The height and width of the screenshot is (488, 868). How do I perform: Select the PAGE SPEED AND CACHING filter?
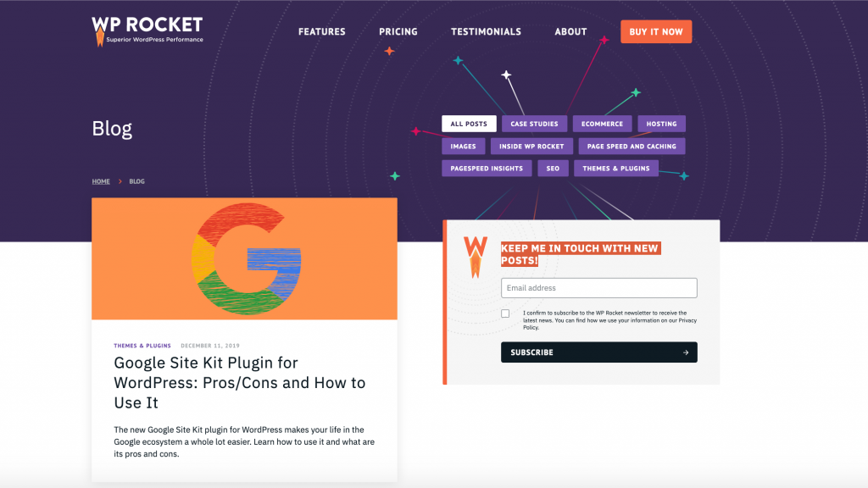[x=631, y=146]
